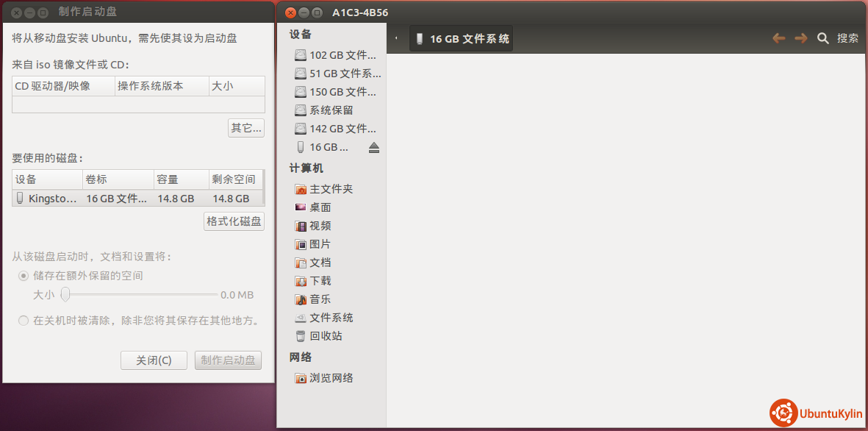Image resolution: width=868 pixels, height=431 pixels.
Task: Browse the network (浏览网络)
Action: tap(330, 378)
